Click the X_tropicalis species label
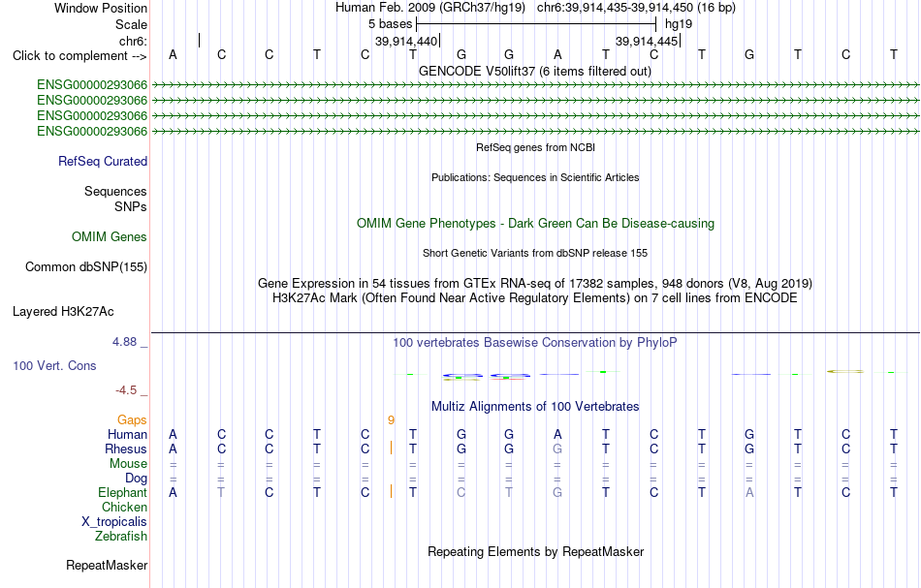921x588 pixels. click(x=114, y=522)
